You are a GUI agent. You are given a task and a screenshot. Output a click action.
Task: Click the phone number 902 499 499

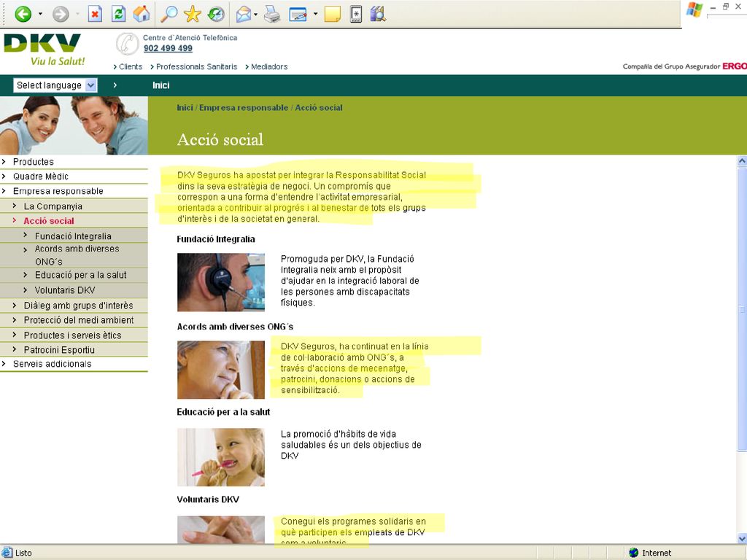click(x=169, y=48)
